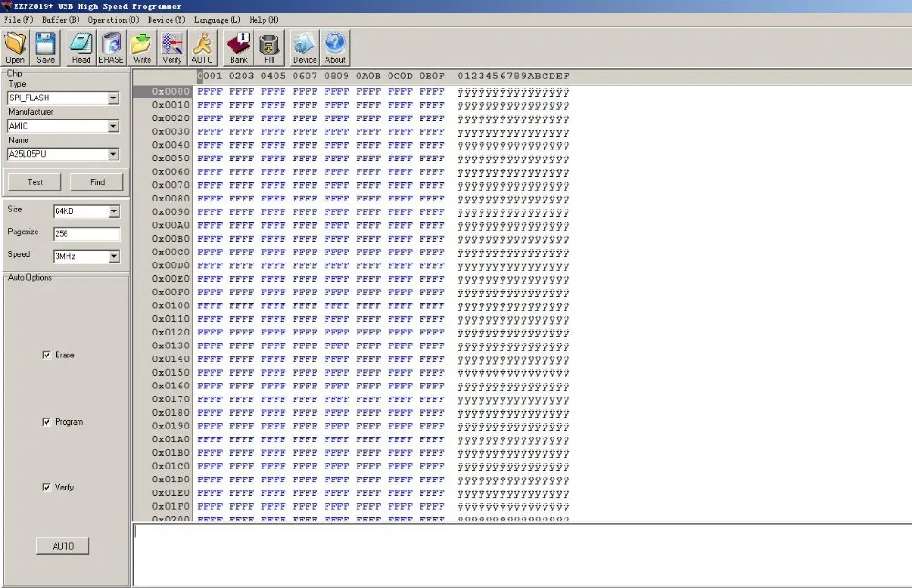Select address row 0x0080

coord(171,199)
